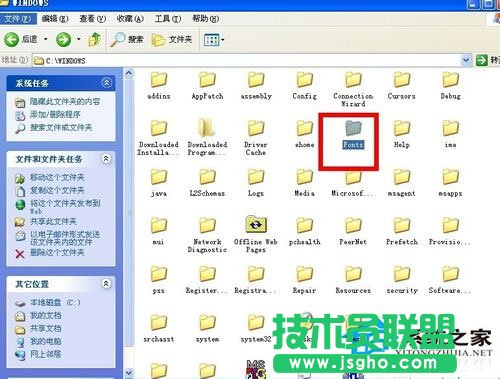The width and height of the screenshot is (500, 379).
Task: Open the 文件 menu
Action: pos(17,19)
